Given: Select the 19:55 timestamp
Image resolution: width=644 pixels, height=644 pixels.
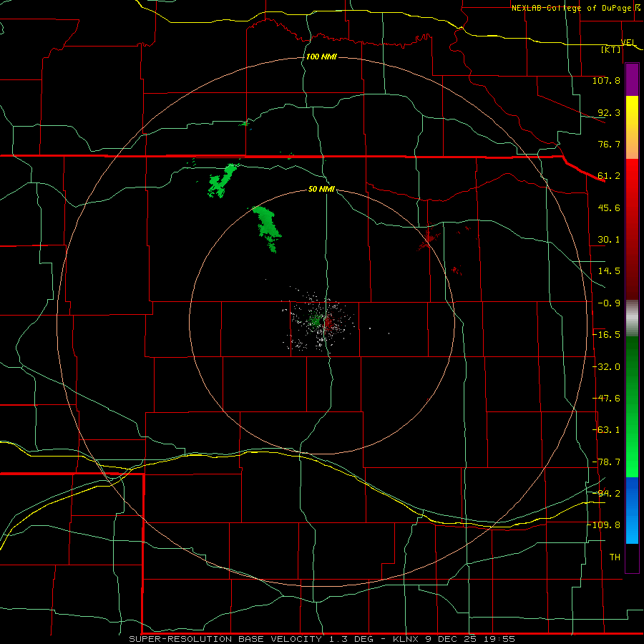Looking at the screenshot, I should pos(499,639).
